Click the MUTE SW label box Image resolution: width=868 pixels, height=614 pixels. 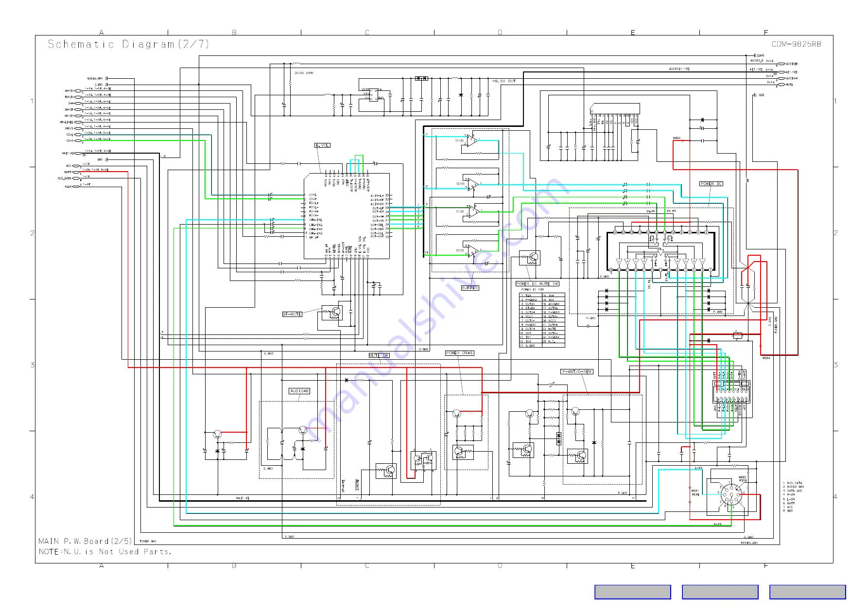(x=379, y=355)
